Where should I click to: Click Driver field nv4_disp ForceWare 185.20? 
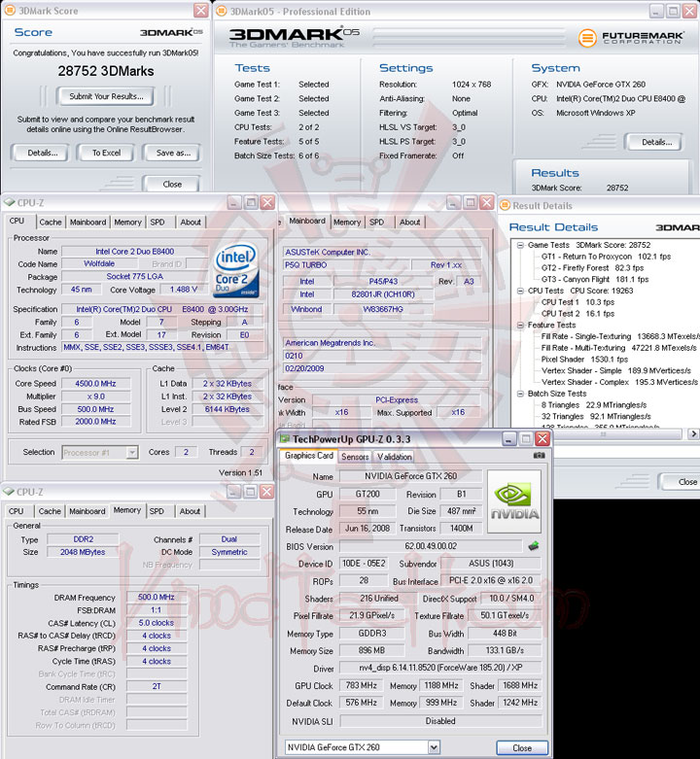pos(440,668)
